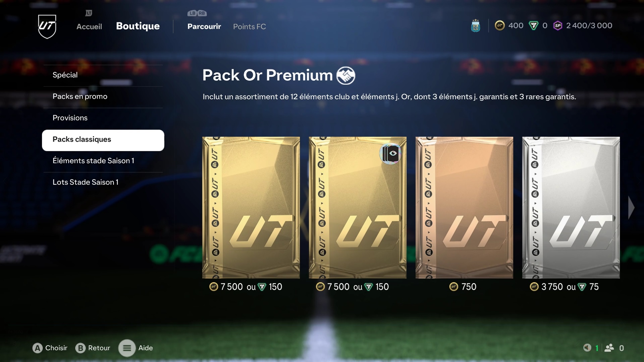Select the bronze pack costing 750
Screen dimensions: 644x362
(464, 207)
